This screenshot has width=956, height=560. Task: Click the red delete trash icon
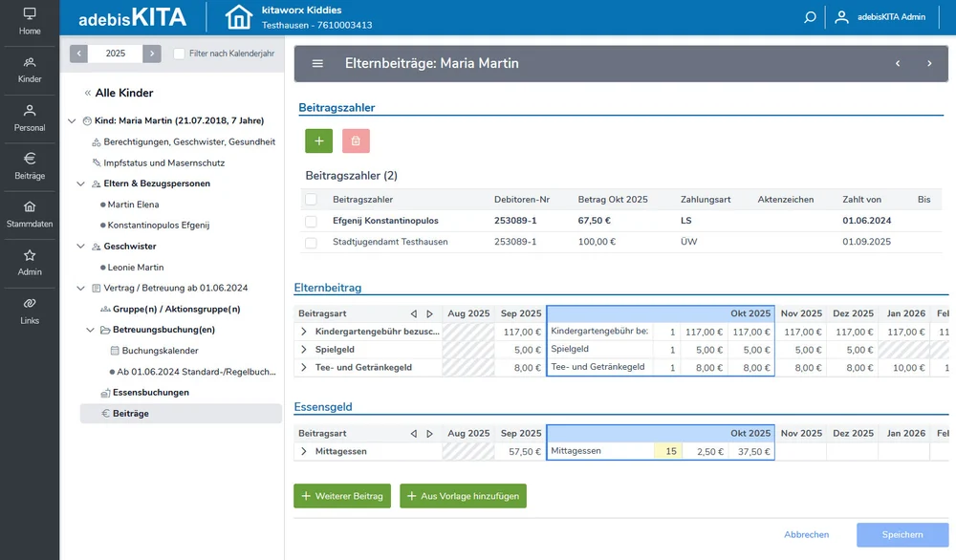(x=356, y=140)
